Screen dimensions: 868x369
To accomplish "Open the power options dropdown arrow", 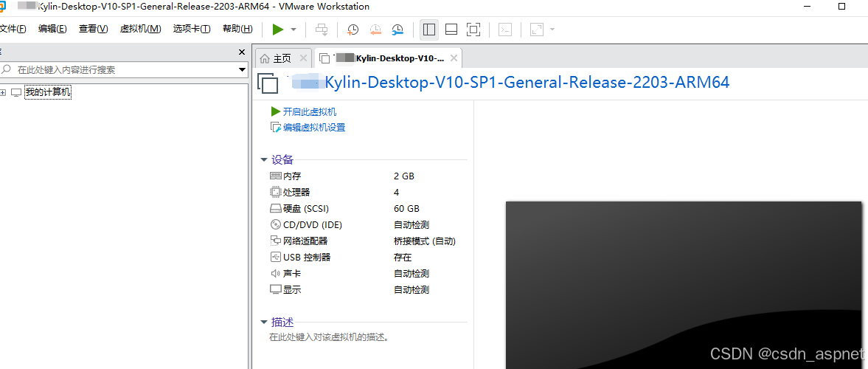I will (294, 30).
